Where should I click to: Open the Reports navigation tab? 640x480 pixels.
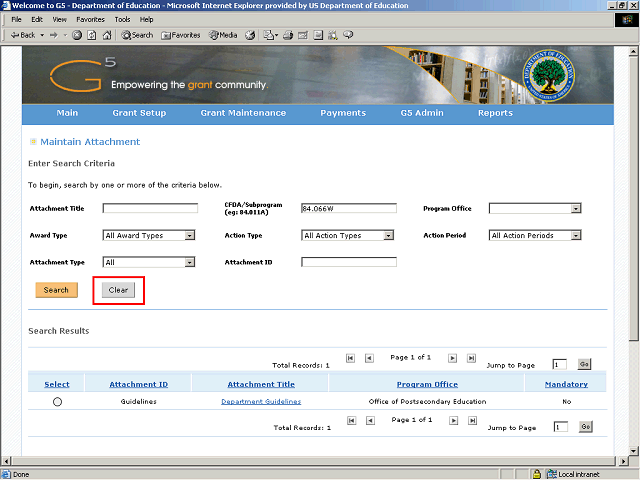tap(495, 113)
